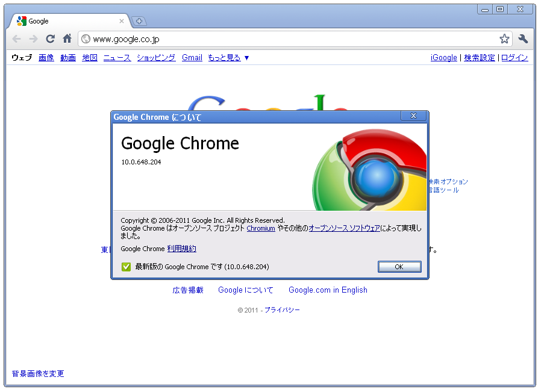Open the Chromium link

click(x=261, y=228)
